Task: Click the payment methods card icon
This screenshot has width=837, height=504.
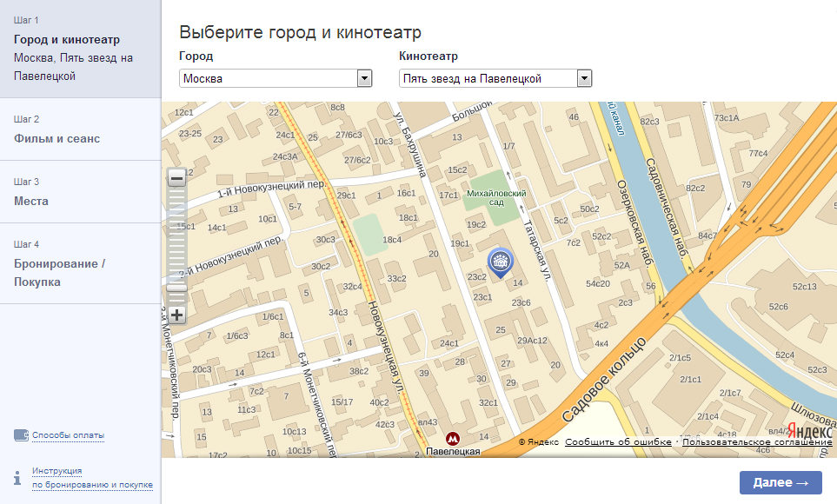Action: tap(21, 435)
